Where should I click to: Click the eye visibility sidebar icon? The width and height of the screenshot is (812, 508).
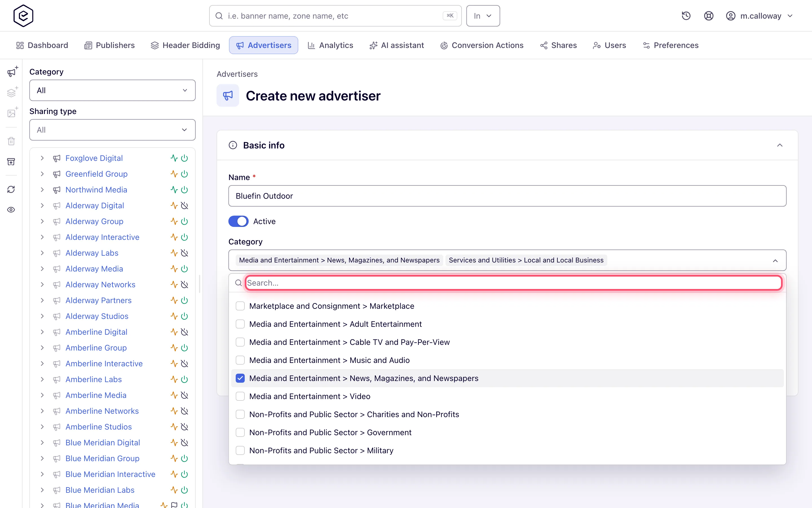coord(11,210)
